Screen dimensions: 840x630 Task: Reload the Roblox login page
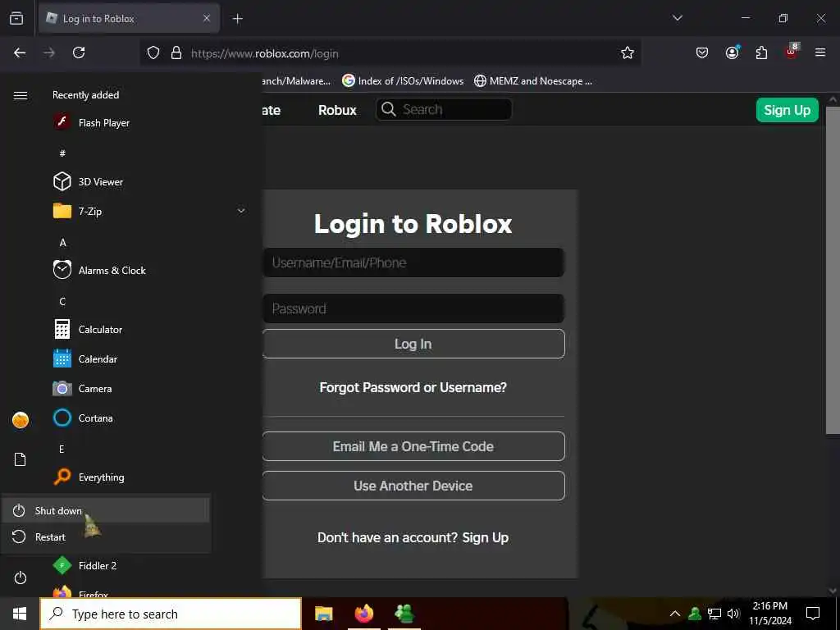coord(79,52)
